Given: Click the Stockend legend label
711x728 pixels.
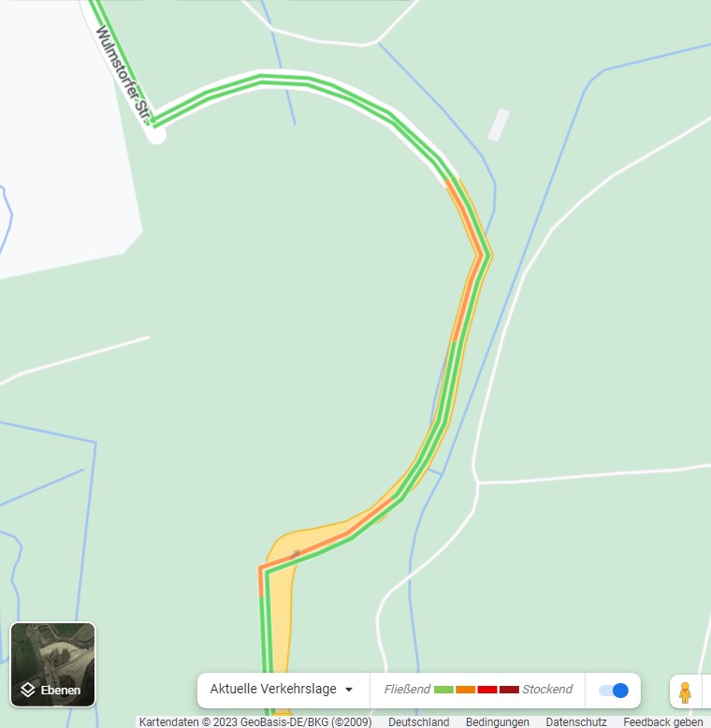Looking at the screenshot, I should 547,690.
